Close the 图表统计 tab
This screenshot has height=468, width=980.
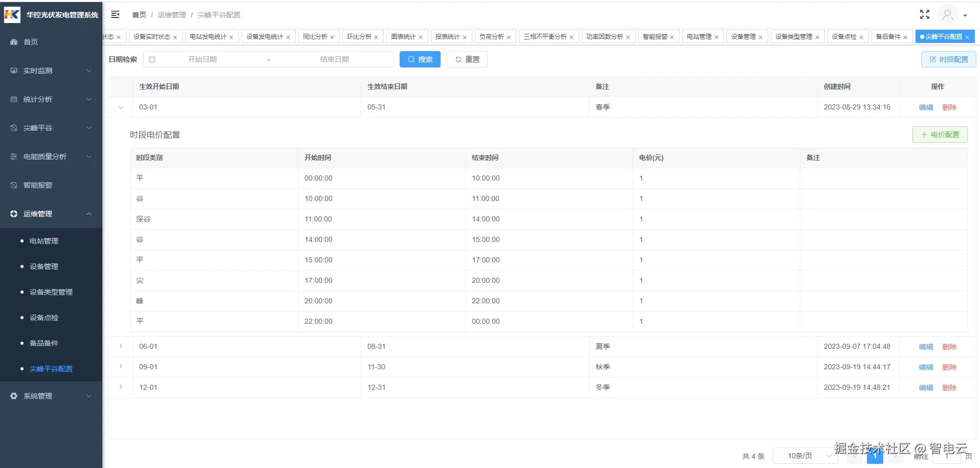[x=421, y=37]
